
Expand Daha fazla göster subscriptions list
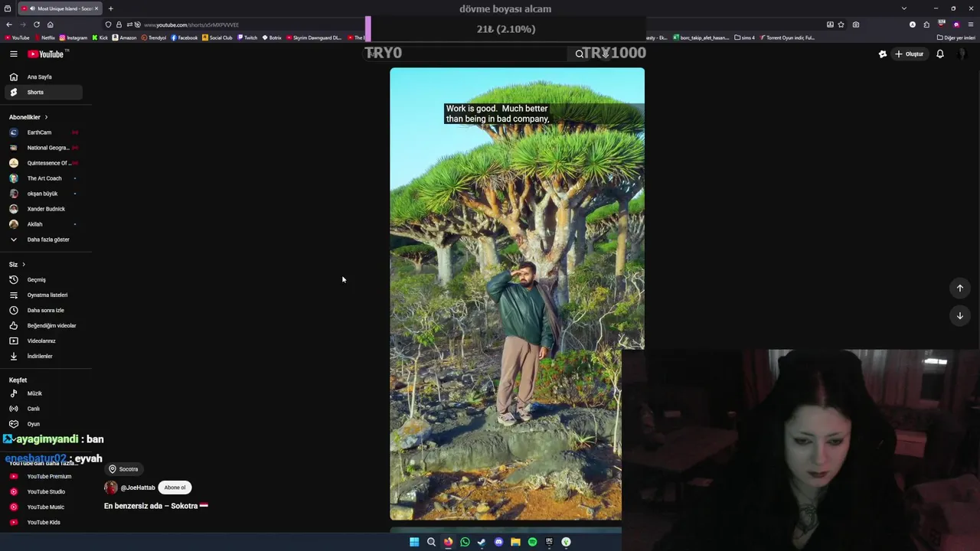tap(43, 240)
